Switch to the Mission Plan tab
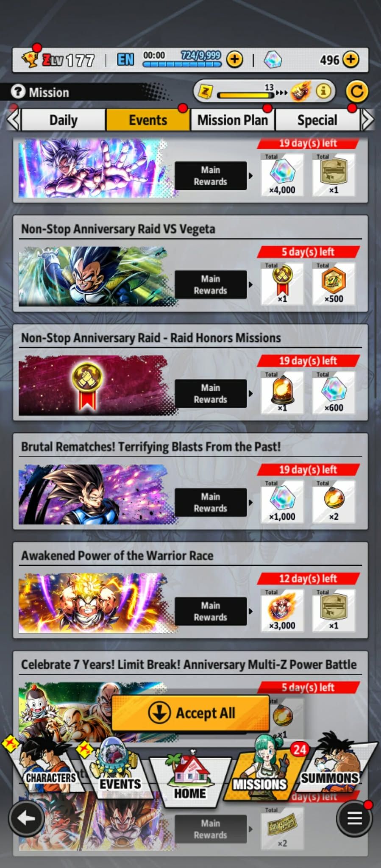Viewport: 381px width, 868px height. [233, 120]
